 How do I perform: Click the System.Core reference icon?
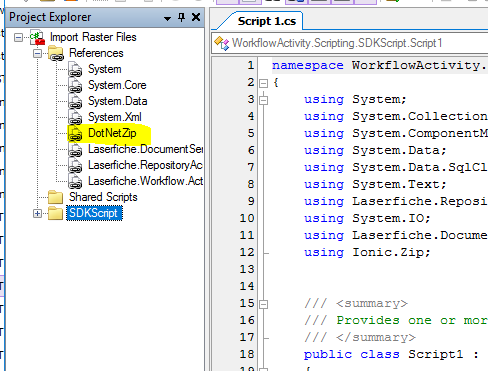(x=75, y=86)
